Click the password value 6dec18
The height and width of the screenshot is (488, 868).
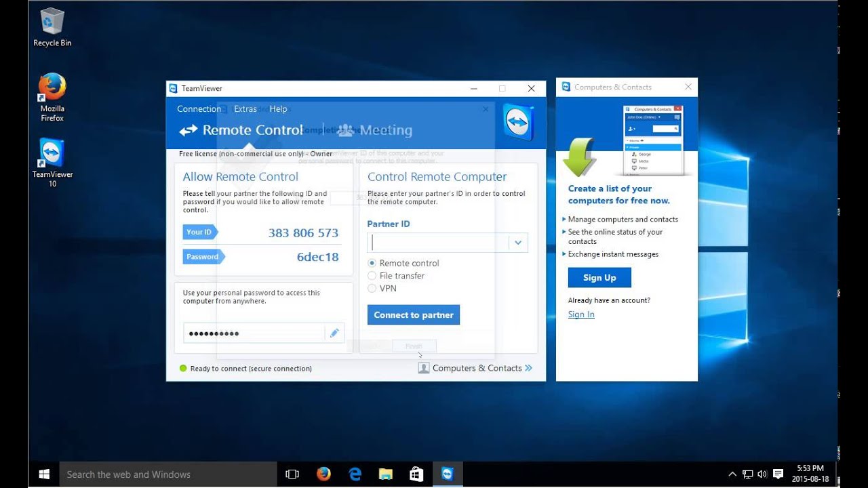[x=317, y=257]
